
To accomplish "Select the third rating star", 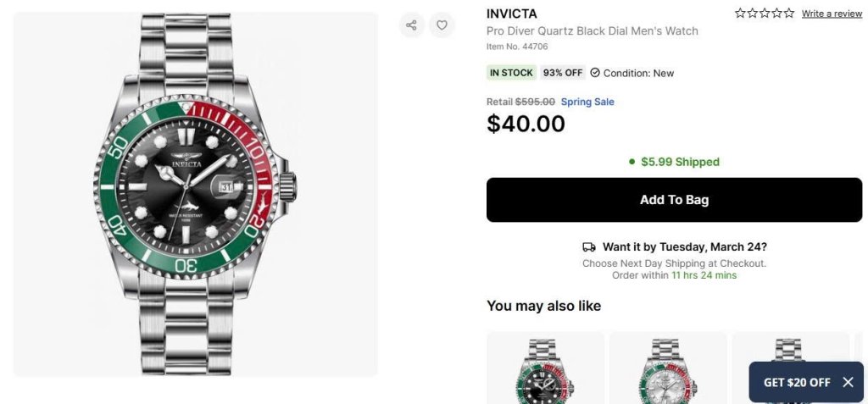I will tap(765, 13).
